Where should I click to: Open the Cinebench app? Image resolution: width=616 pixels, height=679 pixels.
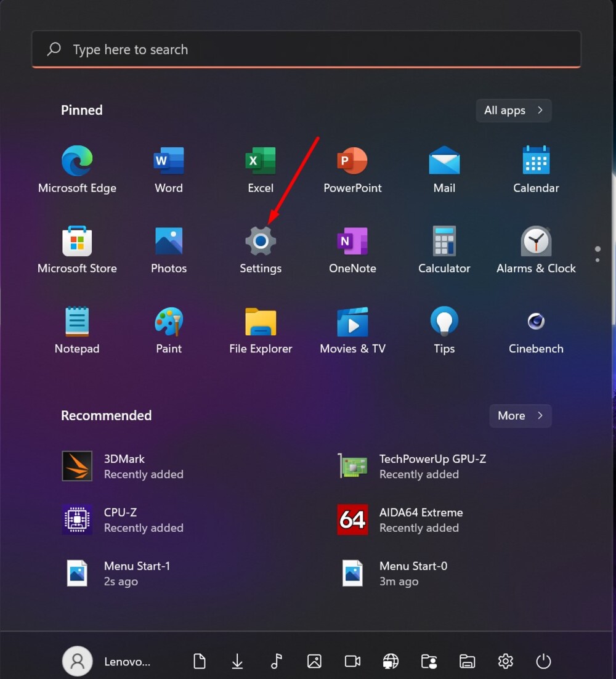pyautogui.click(x=536, y=330)
